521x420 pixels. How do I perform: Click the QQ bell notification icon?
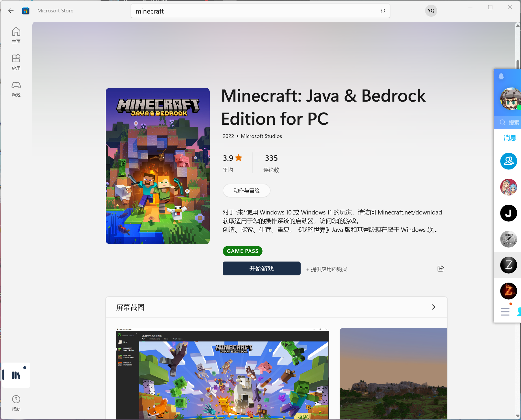click(x=501, y=76)
